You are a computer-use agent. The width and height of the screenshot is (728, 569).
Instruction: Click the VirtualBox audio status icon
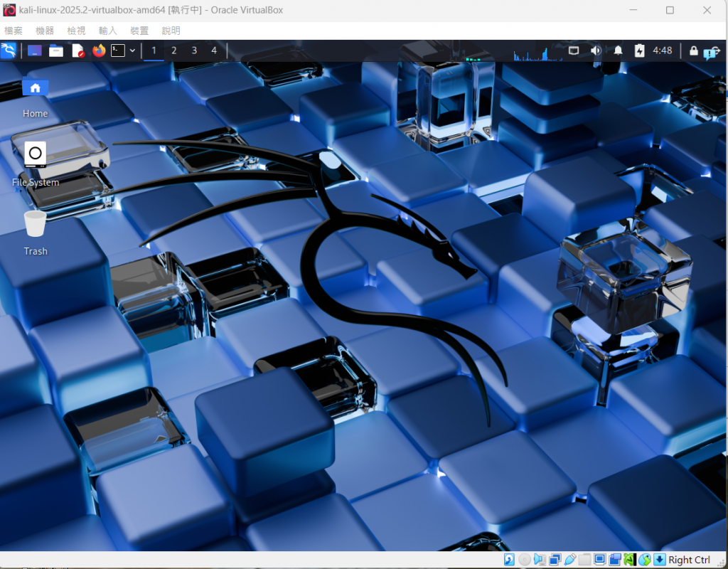tap(540, 560)
